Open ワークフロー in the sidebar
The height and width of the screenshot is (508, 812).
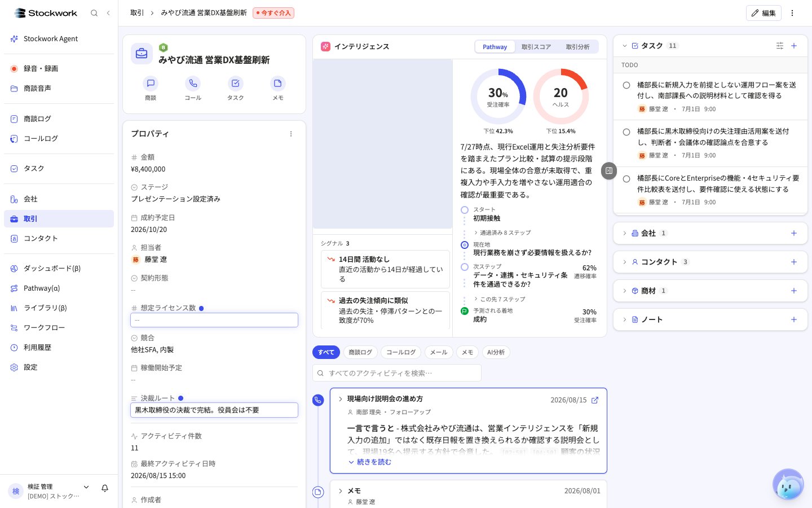[x=59, y=327]
